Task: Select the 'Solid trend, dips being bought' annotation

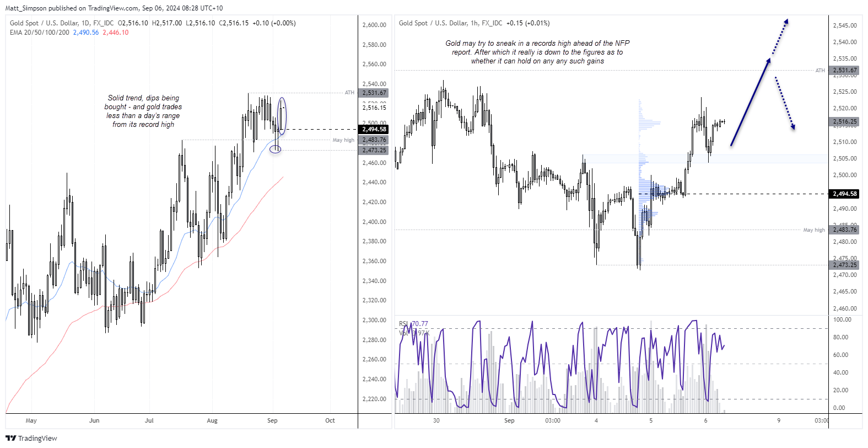Action: pyautogui.click(x=143, y=111)
